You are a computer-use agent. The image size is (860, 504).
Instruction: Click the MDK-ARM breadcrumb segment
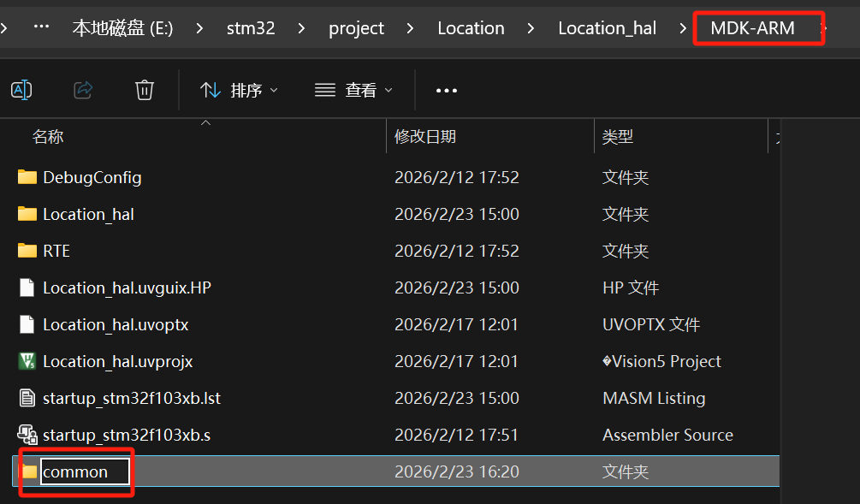coord(752,28)
